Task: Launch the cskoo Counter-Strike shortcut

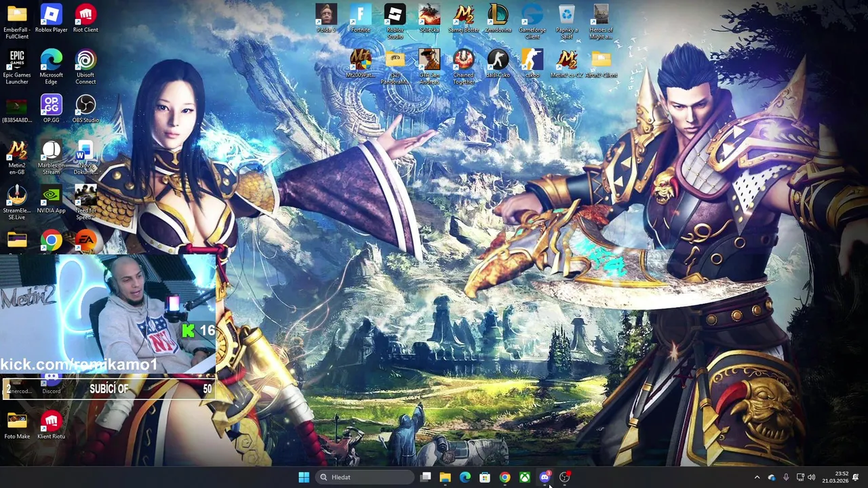Action: pyautogui.click(x=532, y=64)
